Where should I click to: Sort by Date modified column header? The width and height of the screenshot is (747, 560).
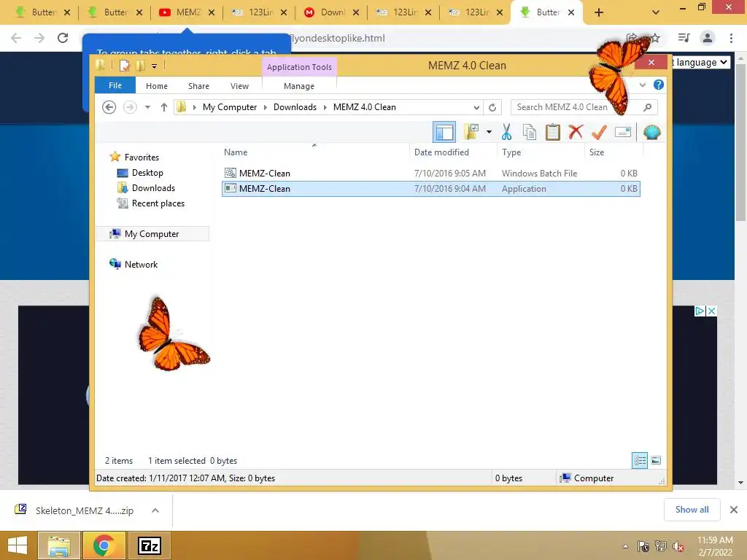(452, 152)
